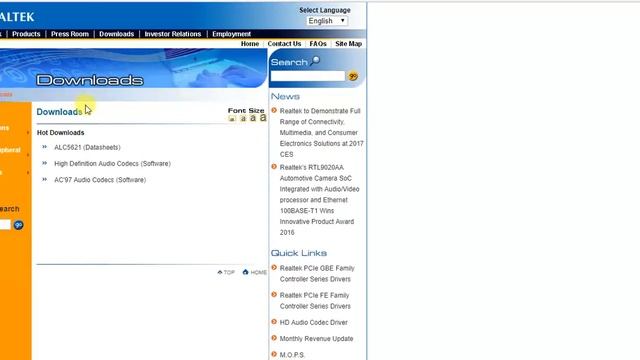This screenshot has height=360, width=640.
Task: Open the Downloads menu in the navigation bar
Action: [116, 34]
